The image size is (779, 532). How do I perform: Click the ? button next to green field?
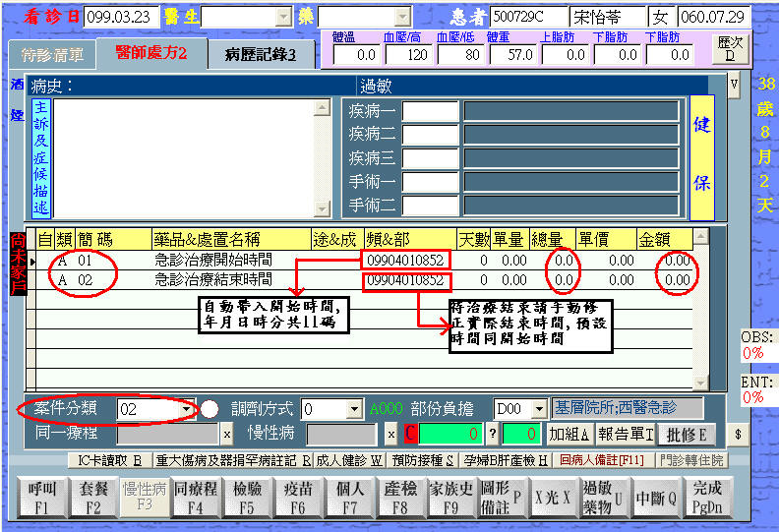(x=493, y=435)
